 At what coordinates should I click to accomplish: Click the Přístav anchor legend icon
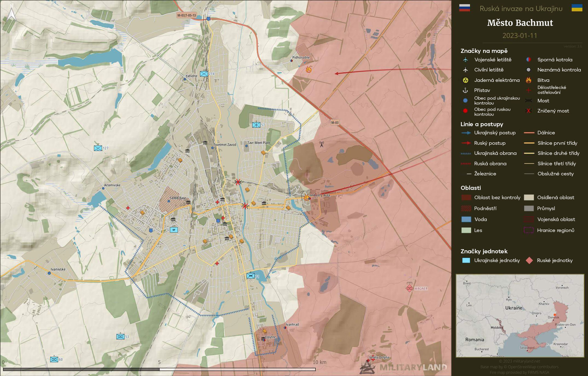click(465, 90)
